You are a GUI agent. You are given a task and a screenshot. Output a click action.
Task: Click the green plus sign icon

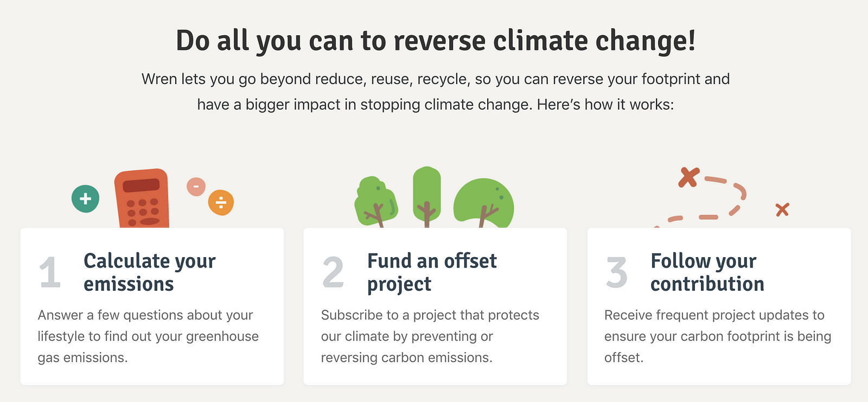coord(85,199)
